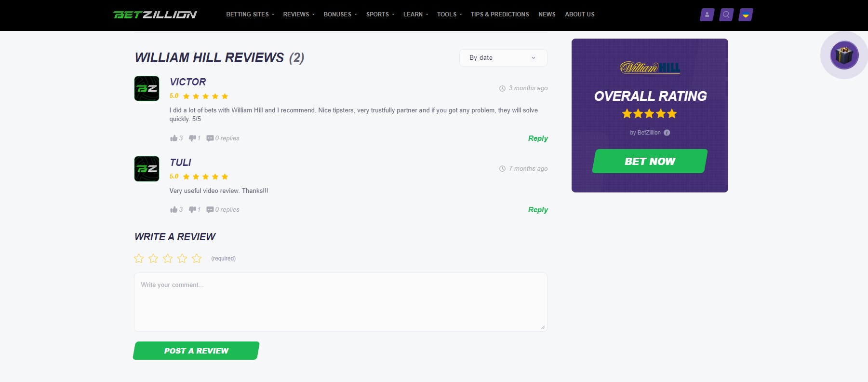Open the News page
The image size is (868, 382).
(x=547, y=14)
